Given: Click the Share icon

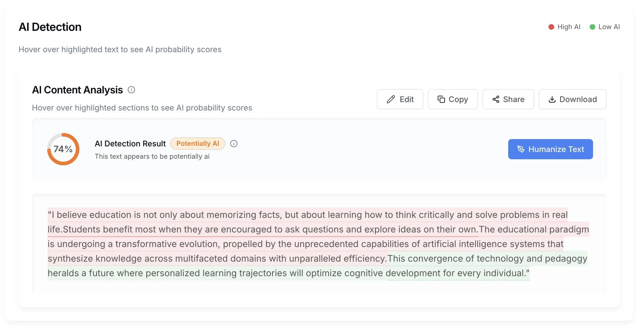Looking at the screenshot, I should pos(496,99).
